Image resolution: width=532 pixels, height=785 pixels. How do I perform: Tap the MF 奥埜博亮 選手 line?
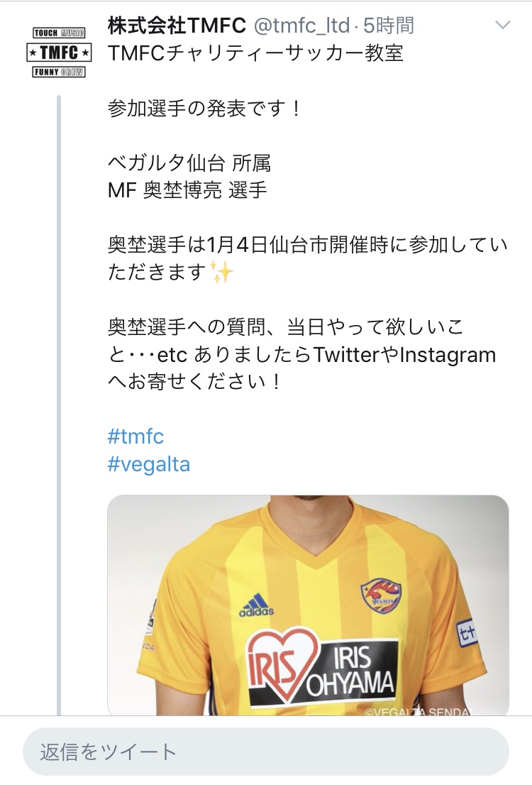tap(187, 191)
